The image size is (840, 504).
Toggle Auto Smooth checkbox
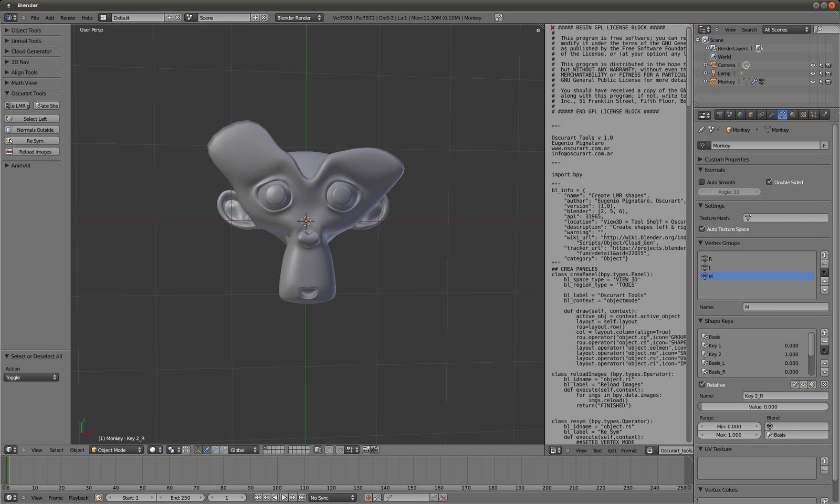(x=702, y=182)
